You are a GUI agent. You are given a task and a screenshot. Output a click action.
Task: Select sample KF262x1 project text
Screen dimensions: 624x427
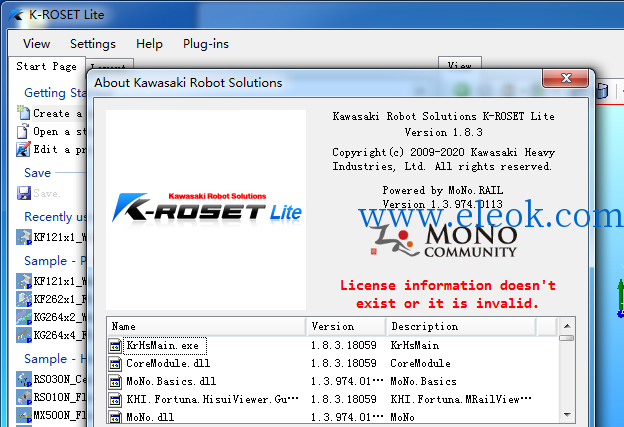pyautogui.click(x=60, y=299)
